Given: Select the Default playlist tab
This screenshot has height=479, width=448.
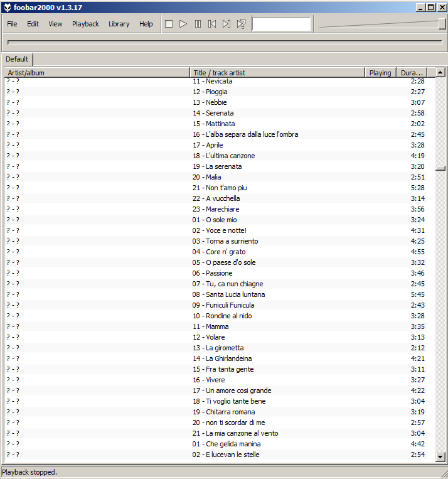Looking at the screenshot, I should click(17, 59).
